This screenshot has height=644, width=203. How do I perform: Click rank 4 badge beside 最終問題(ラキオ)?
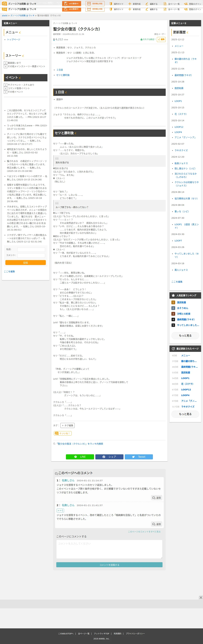[173, 319]
